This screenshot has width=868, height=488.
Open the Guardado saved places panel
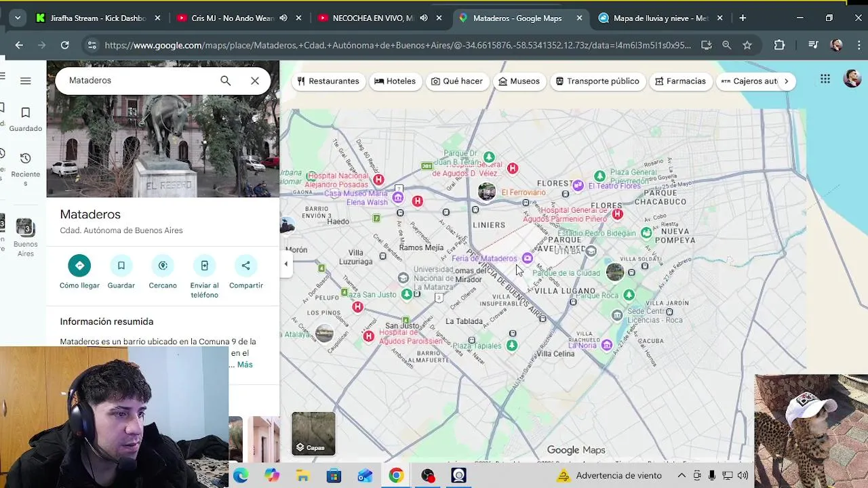coord(26,119)
